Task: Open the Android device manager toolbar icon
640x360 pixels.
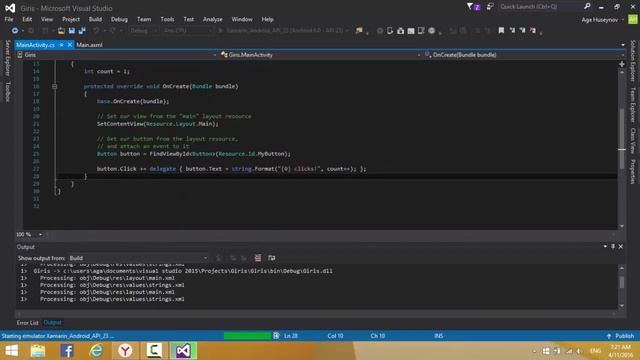Action: [x=390, y=31]
